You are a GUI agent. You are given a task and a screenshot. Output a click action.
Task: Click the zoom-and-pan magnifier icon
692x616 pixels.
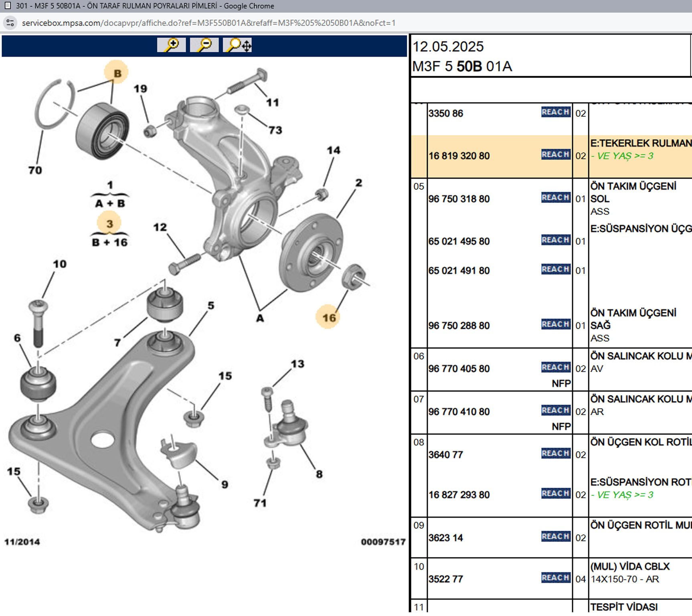(x=238, y=45)
